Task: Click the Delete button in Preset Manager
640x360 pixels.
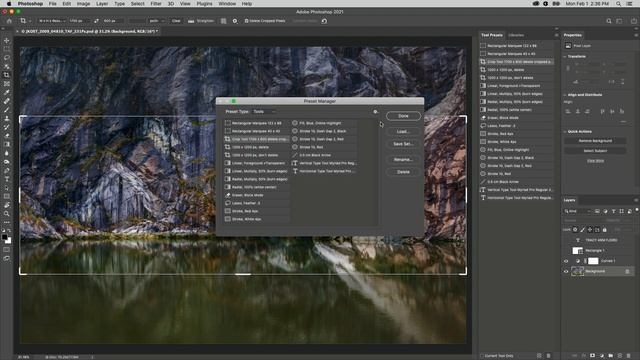Action: [x=403, y=172]
